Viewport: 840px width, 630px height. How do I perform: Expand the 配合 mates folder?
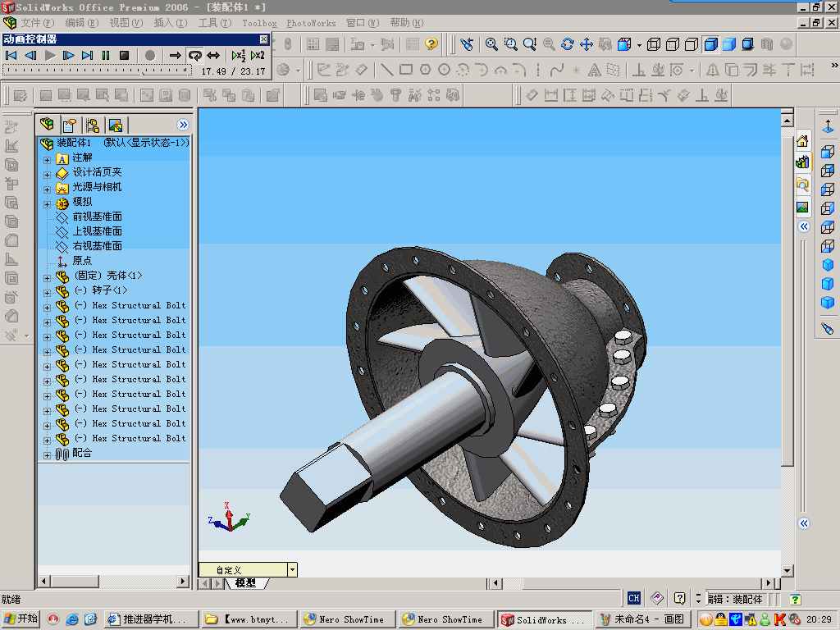[x=47, y=455]
